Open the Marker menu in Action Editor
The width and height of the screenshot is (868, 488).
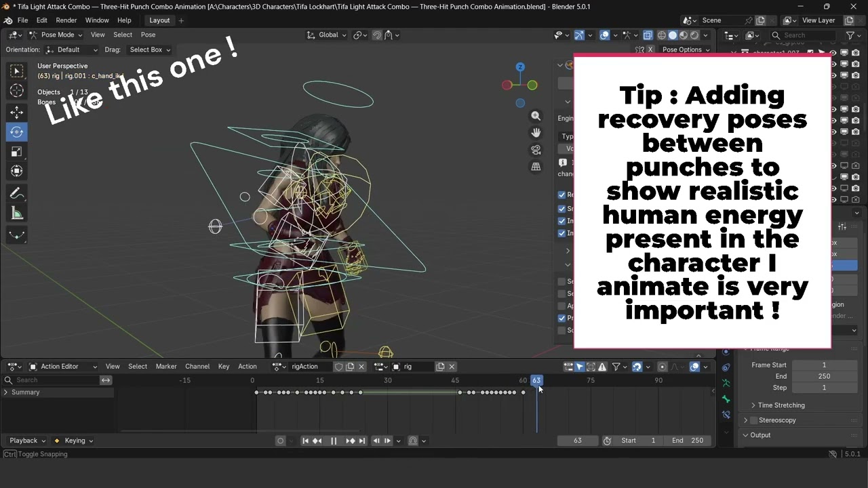click(x=166, y=367)
